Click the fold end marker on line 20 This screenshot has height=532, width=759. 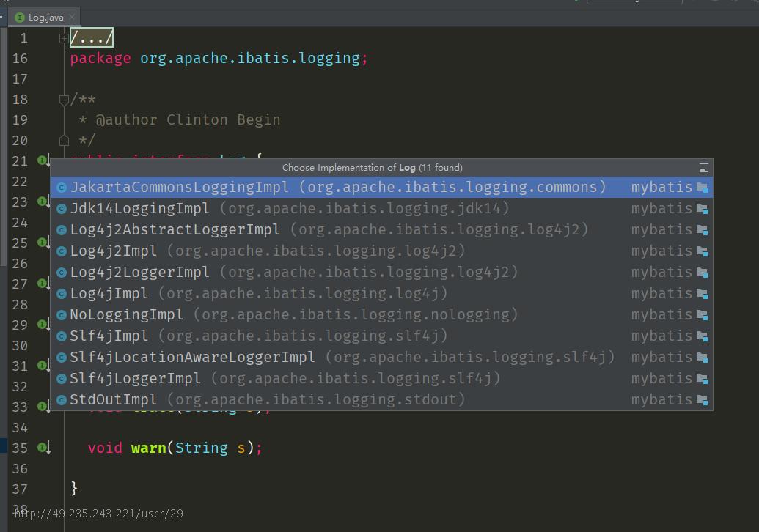click(63, 140)
